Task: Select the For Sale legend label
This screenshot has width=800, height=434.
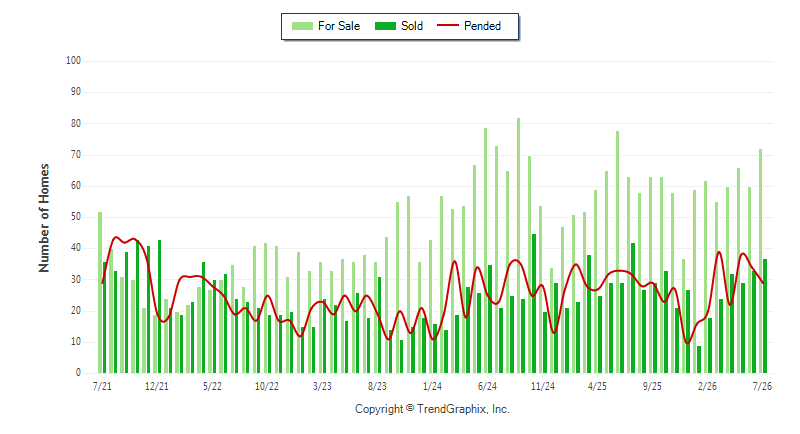Action: click(339, 26)
